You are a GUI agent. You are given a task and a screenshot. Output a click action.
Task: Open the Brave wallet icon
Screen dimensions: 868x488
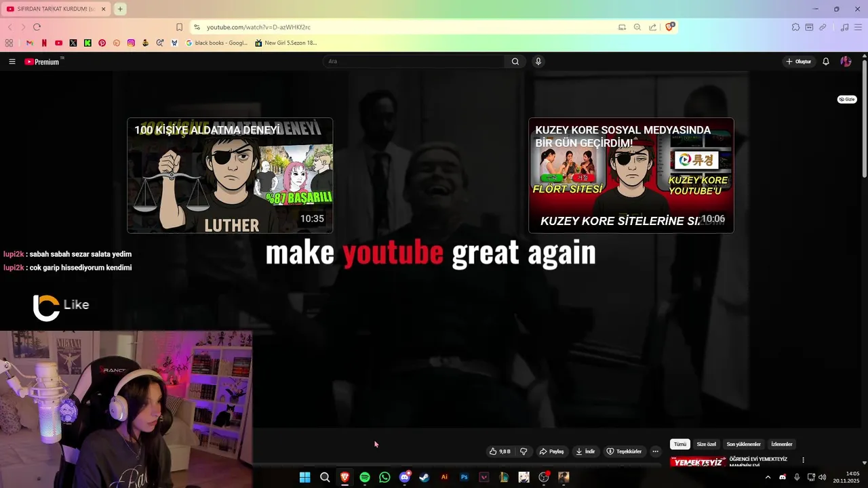(x=809, y=27)
